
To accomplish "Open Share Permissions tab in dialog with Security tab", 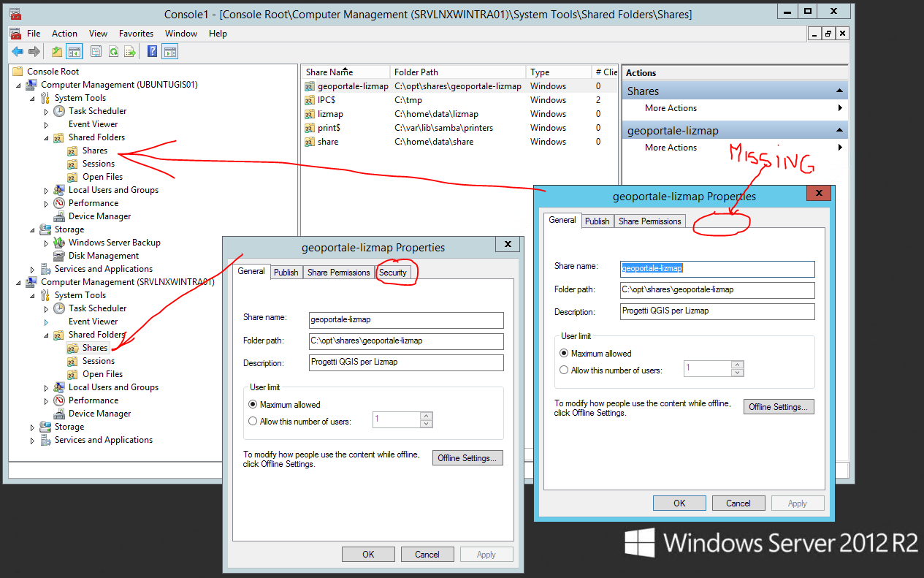I will [339, 273].
